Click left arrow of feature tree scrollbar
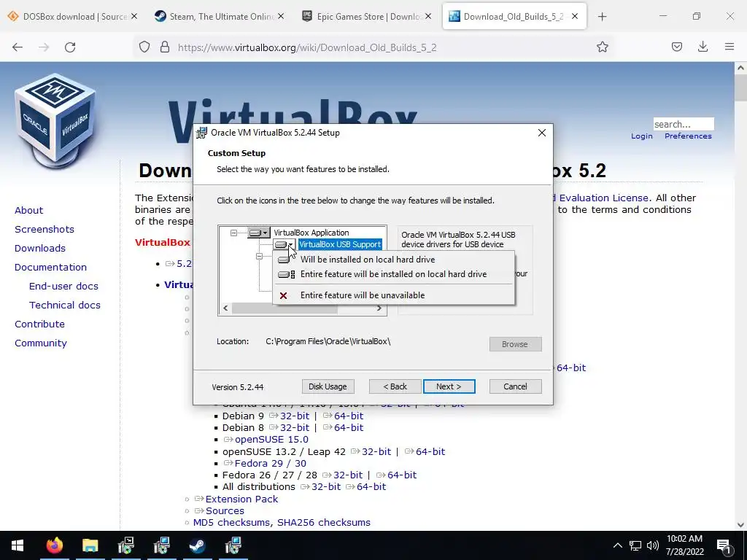This screenshot has height=560, width=747. [226, 308]
